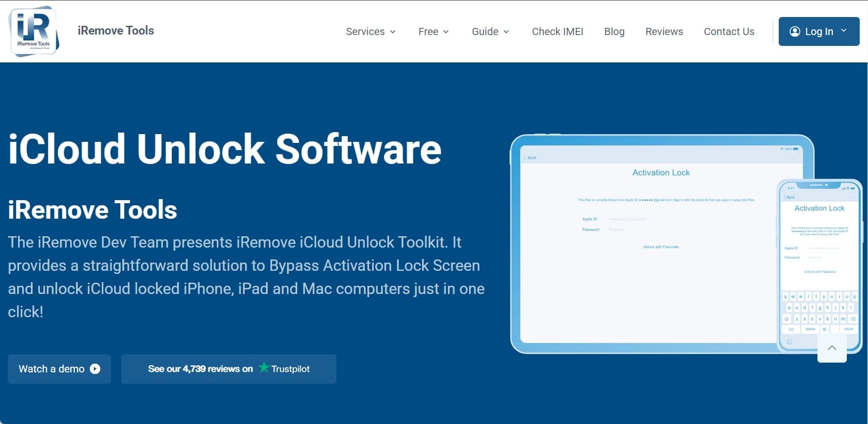Open the Blog page
The image size is (868, 424).
(x=614, y=31)
